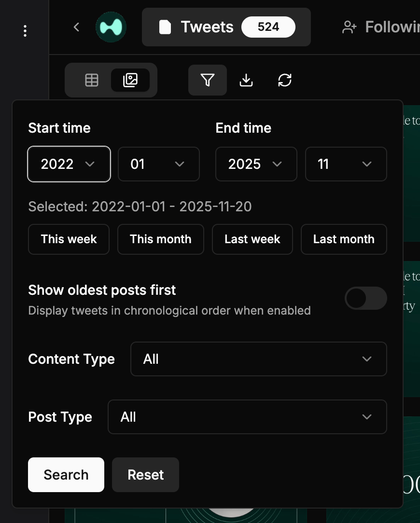The image size is (420, 523).
Task: Open the start year 2022 dropdown
Action: [x=69, y=164]
